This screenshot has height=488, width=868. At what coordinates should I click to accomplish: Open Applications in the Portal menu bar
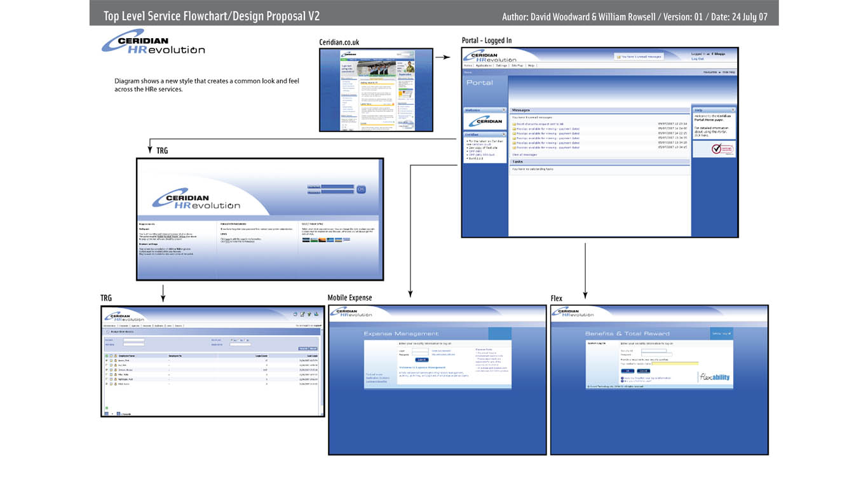pos(484,65)
